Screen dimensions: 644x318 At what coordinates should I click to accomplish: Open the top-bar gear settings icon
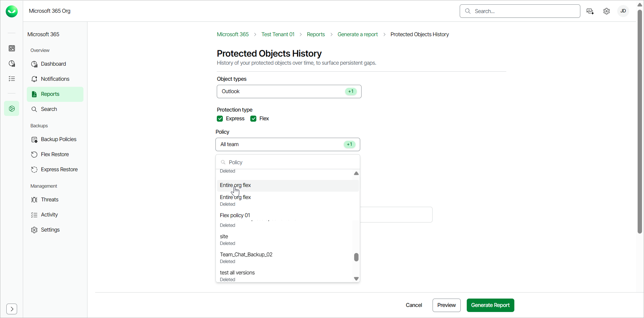(606, 11)
